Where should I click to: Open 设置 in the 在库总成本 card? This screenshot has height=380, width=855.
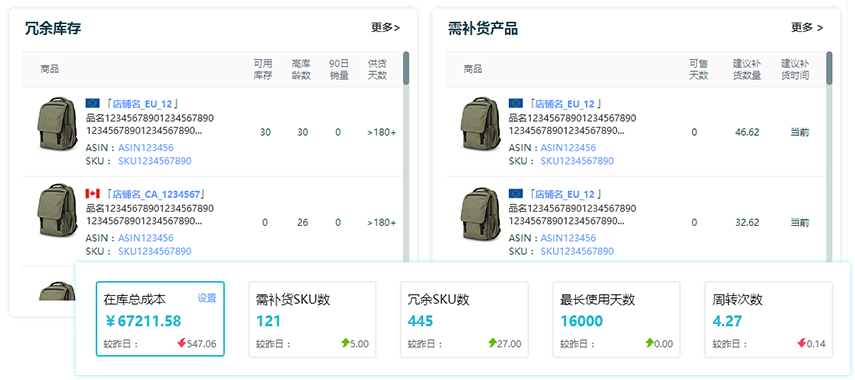coord(207,298)
